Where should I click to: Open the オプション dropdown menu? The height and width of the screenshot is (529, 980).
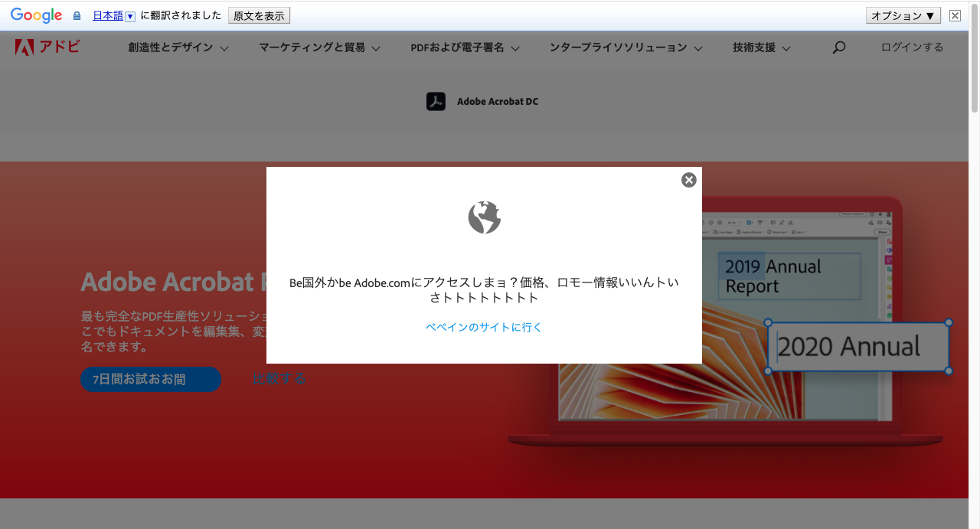tap(903, 15)
